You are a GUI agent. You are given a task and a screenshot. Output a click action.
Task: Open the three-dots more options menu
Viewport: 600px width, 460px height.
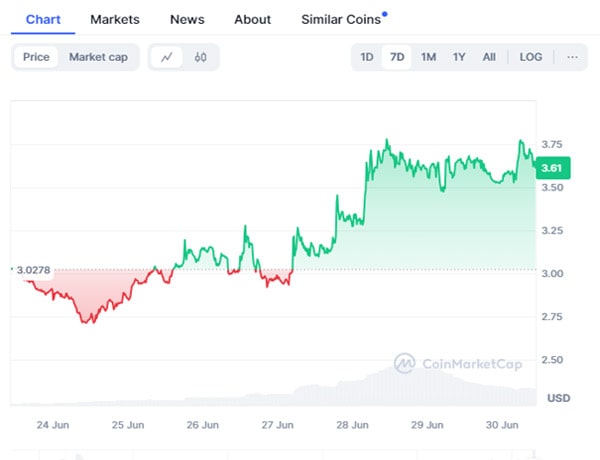click(x=572, y=57)
